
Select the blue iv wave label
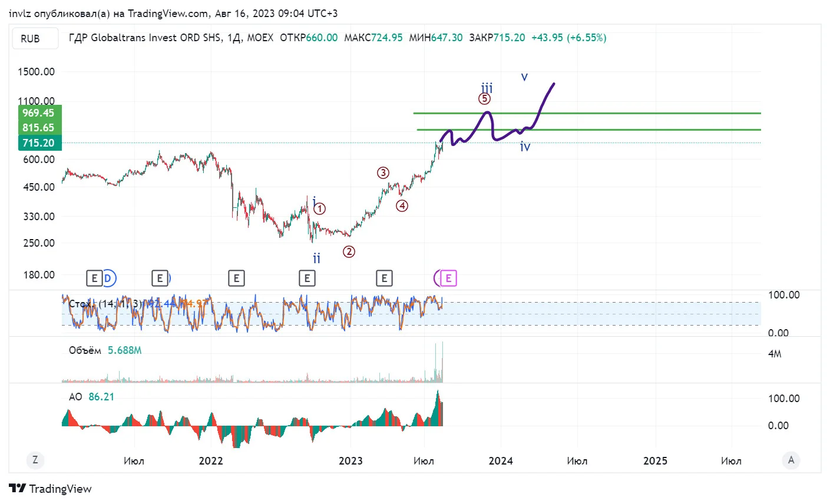point(525,147)
